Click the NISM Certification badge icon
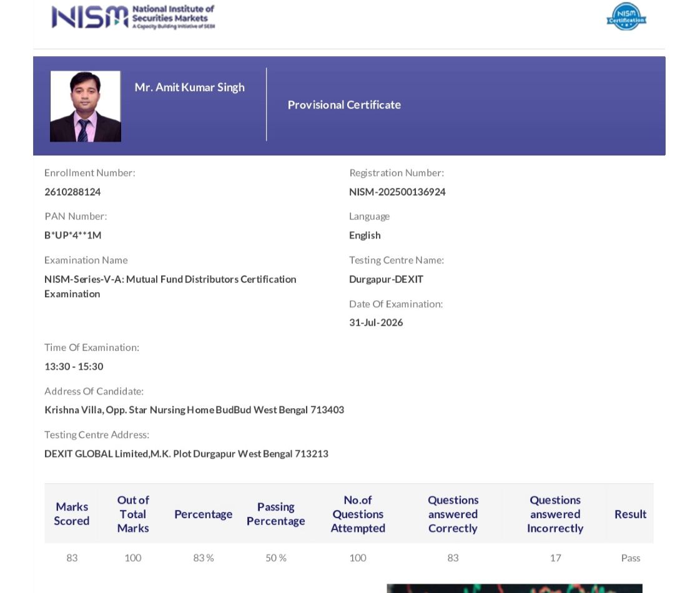 click(626, 16)
